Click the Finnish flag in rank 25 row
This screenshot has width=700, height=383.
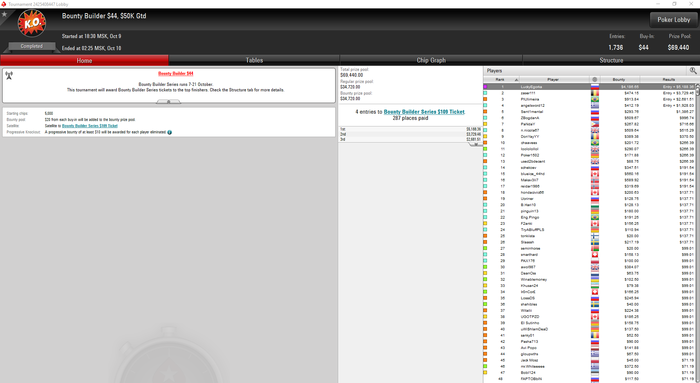click(595, 236)
